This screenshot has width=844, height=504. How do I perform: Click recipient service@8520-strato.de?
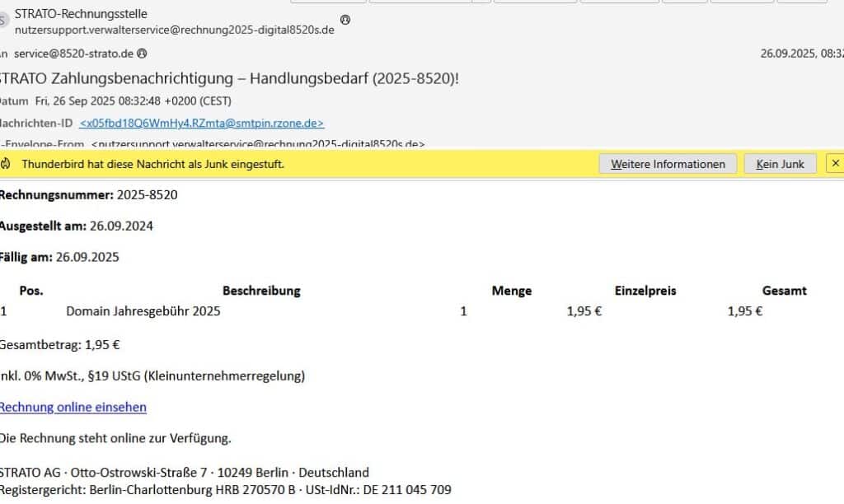pyautogui.click(x=73, y=54)
